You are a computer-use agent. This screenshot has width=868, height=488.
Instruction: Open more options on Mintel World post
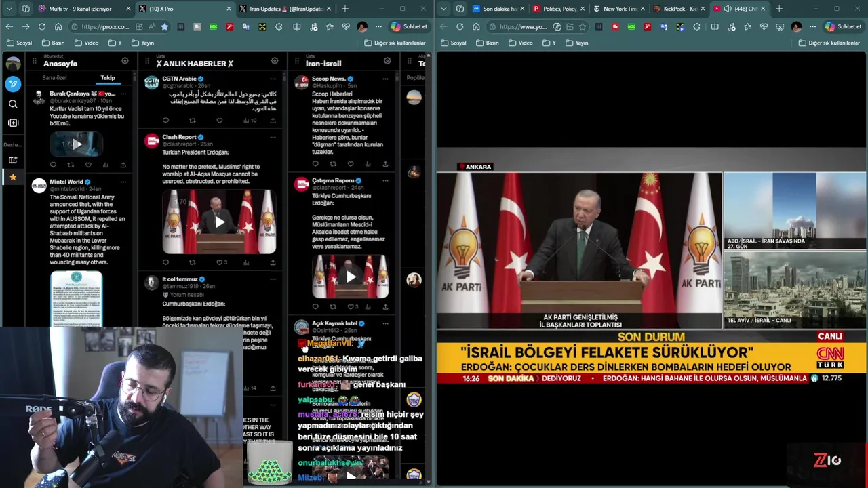tap(123, 182)
